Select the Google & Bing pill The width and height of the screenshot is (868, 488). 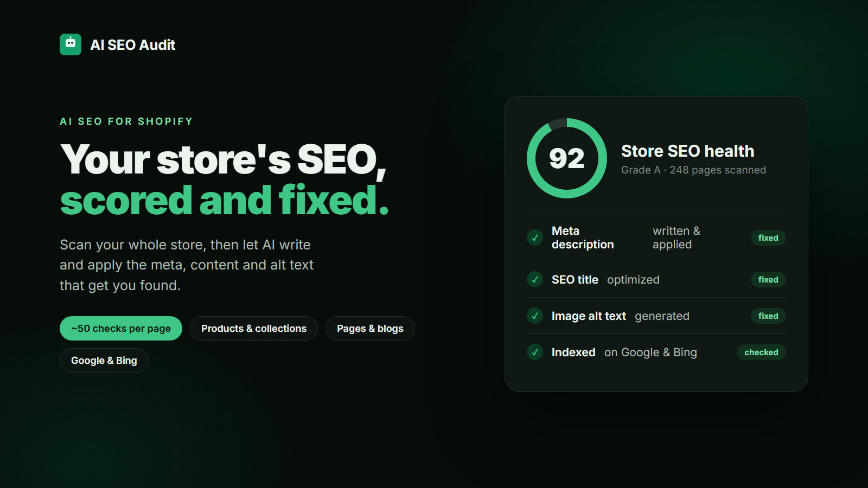click(104, 361)
